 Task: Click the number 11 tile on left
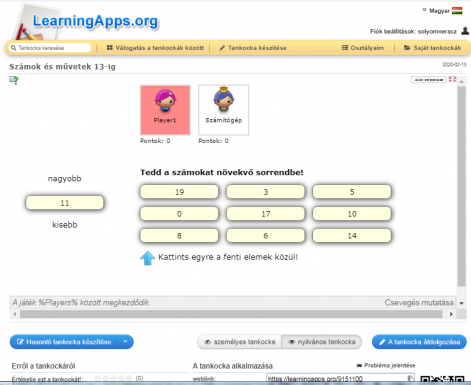tap(65, 203)
